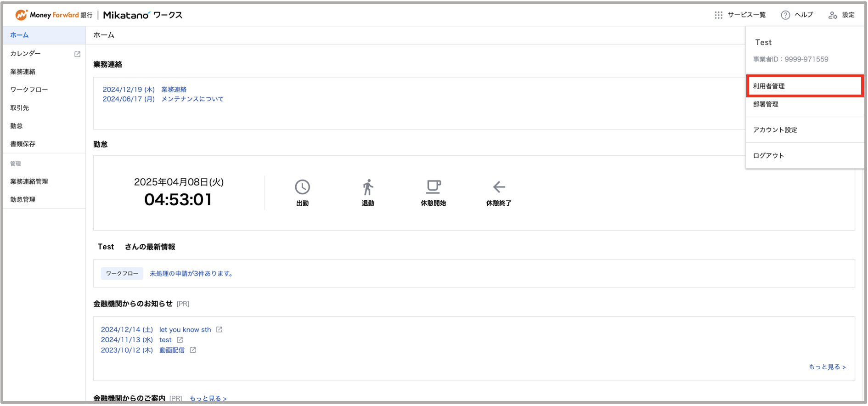Click the 出勤 clock-in icon

pos(302,187)
